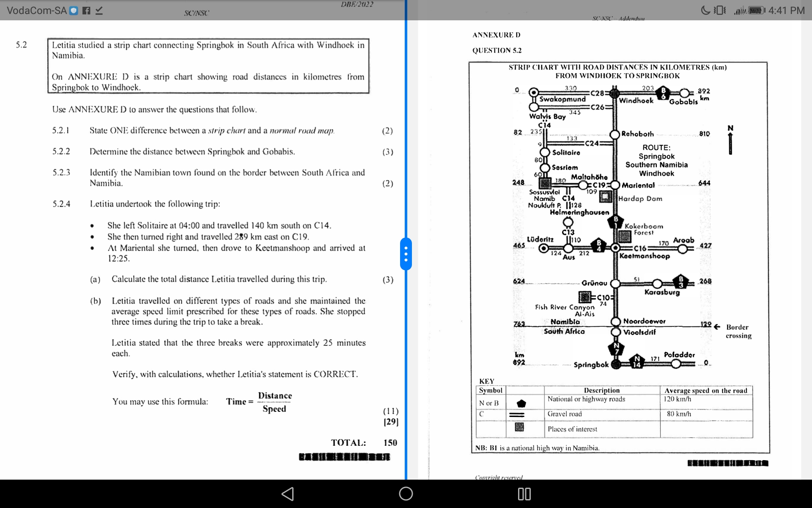812x508 pixels.
Task: Tap the N7 pentagon road marker
Action: pos(616,349)
